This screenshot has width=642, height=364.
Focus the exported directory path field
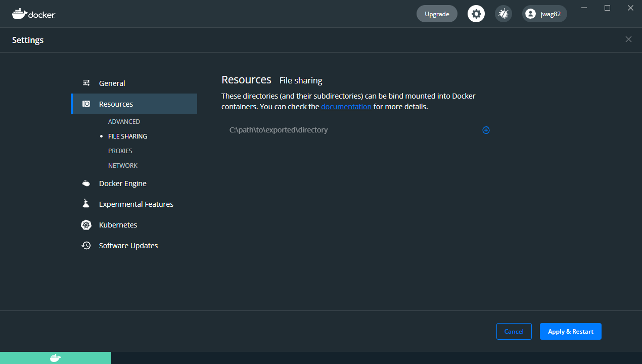click(349, 130)
